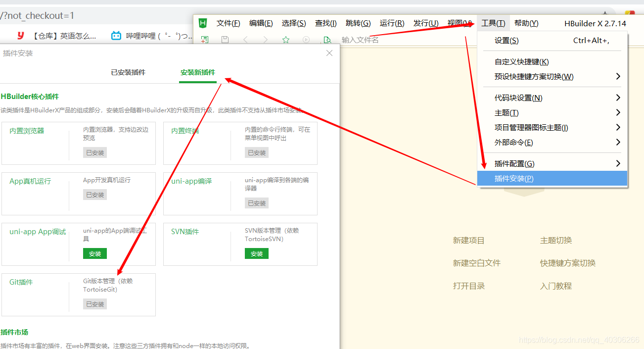This screenshot has height=349, width=644.
Task: Close the 插件安装 dialog with X
Action: tap(329, 53)
